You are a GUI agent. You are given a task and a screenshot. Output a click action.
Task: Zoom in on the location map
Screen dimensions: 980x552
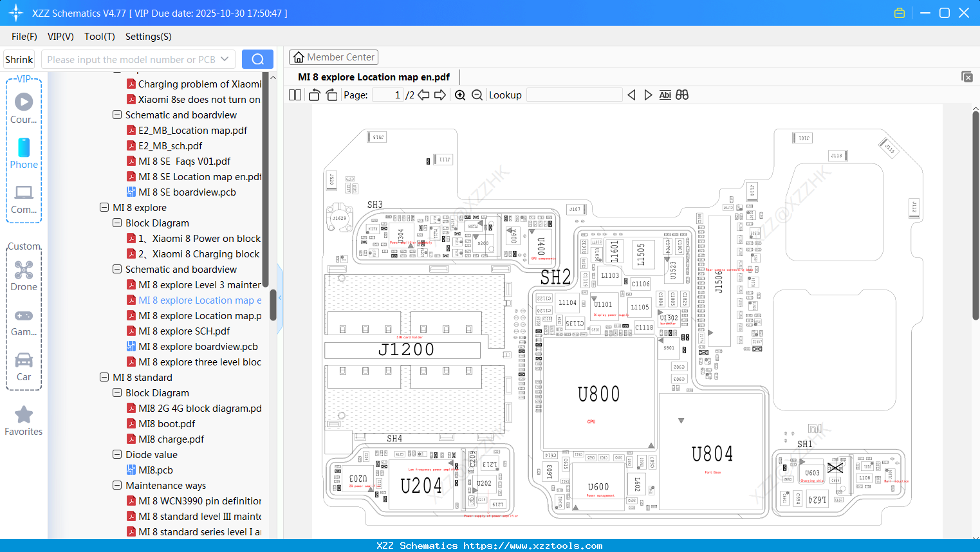(460, 95)
